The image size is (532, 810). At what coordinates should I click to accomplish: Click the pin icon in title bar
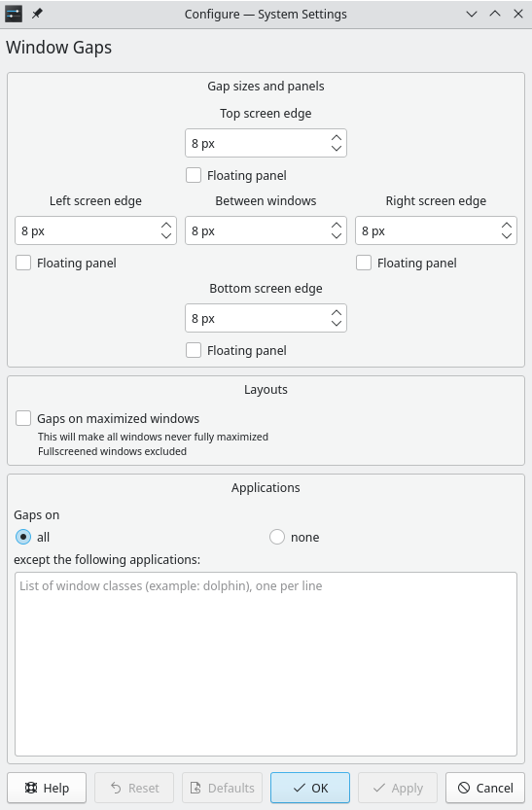pyautogui.click(x=37, y=14)
